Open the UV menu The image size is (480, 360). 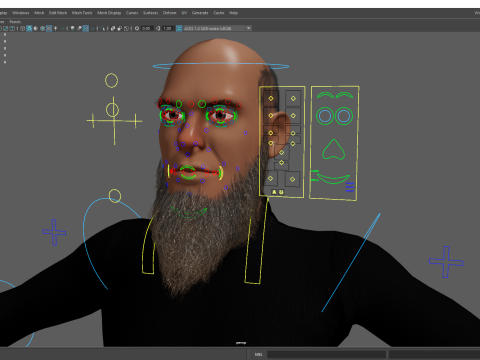click(184, 13)
